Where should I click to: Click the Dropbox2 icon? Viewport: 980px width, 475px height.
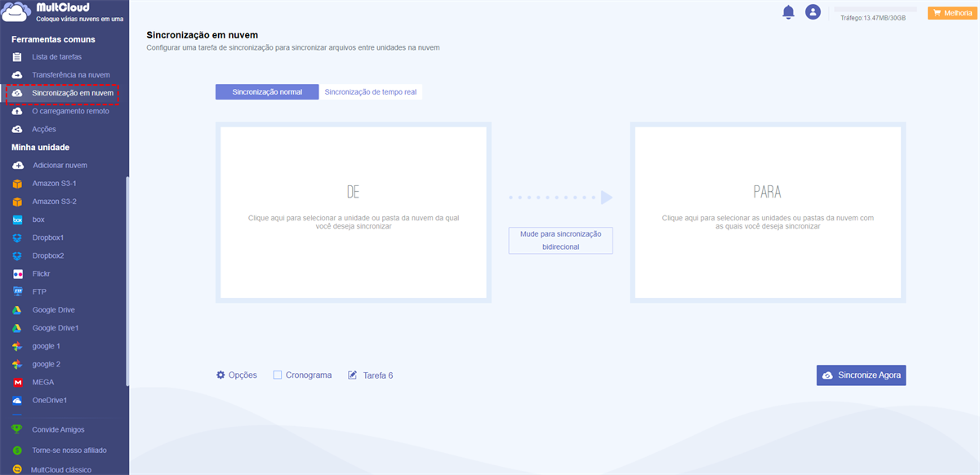coord(17,255)
